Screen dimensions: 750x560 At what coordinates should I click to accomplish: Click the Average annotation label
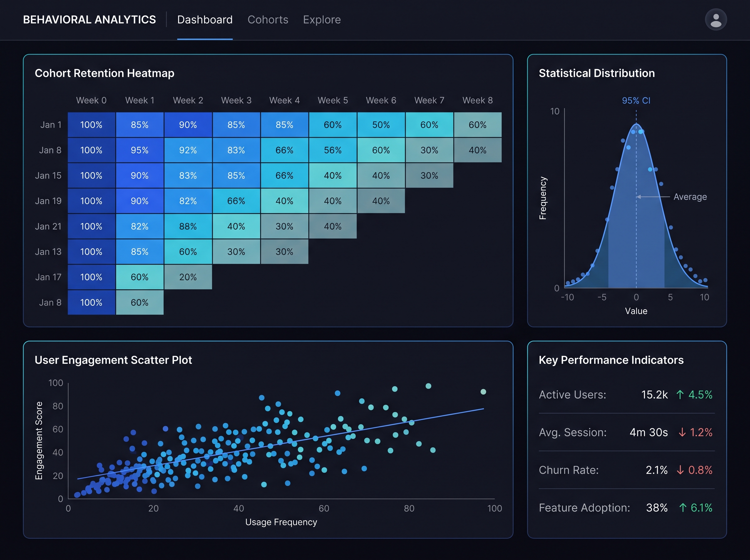tap(690, 197)
